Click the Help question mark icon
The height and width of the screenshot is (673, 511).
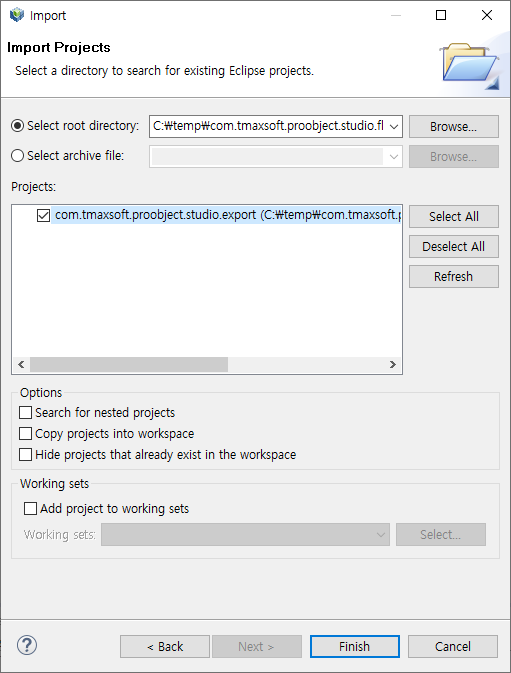[27, 645]
